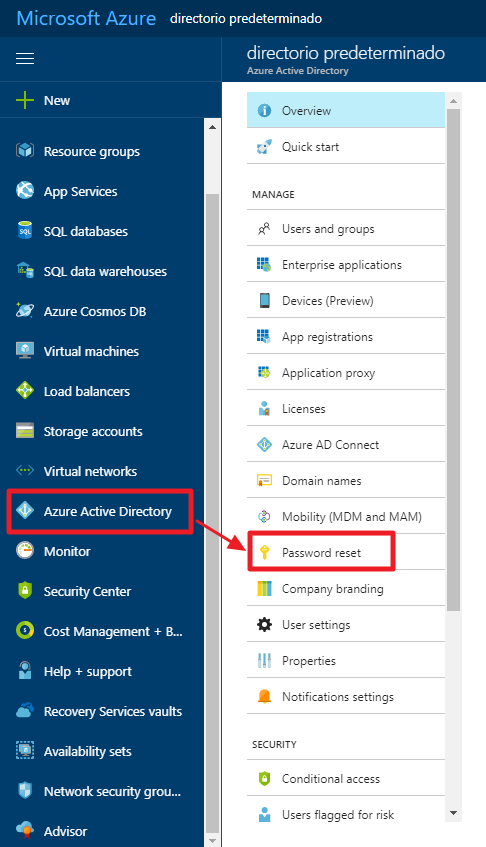The height and width of the screenshot is (847, 486).
Task: Click the Recovery Services vaults cloud icon
Action: pos(25,710)
